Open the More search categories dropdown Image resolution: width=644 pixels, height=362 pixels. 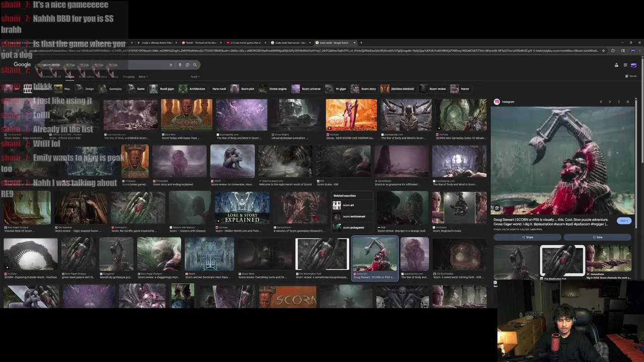pos(143,76)
